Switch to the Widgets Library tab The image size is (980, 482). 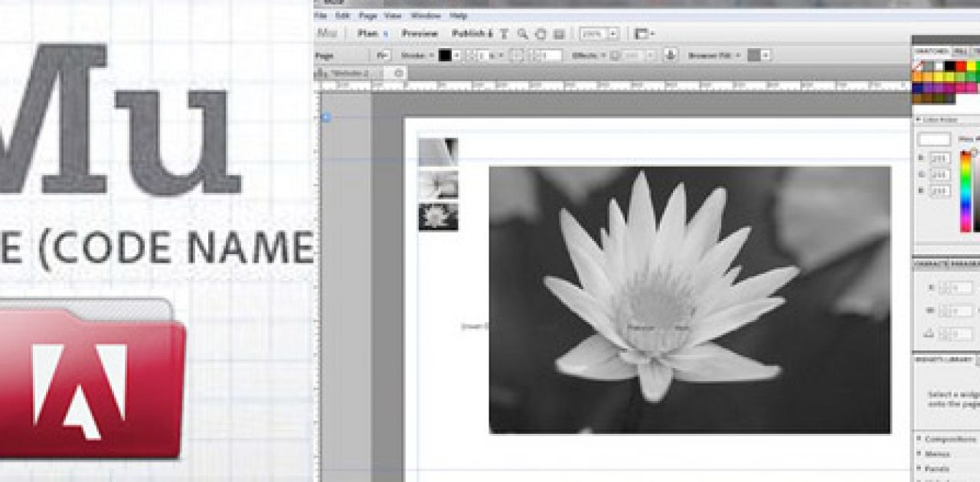pos(945,359)
